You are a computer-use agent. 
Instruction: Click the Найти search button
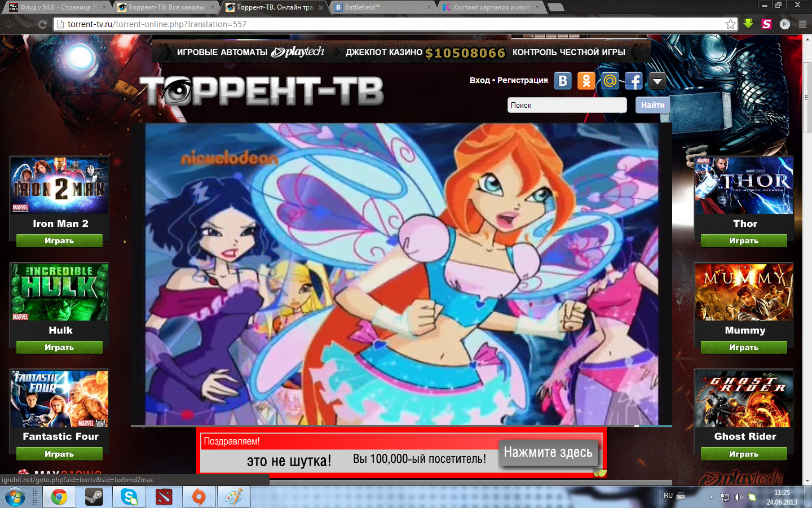(x=652, y=105)
